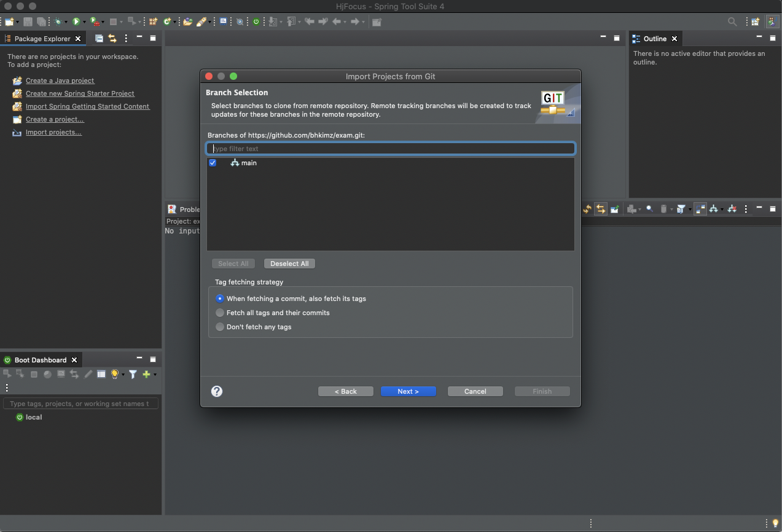The height and width of the screenshot is (532, 782).
Task: Open dropdown next to Run Last Tool icon
Action: tap(103, 22)
